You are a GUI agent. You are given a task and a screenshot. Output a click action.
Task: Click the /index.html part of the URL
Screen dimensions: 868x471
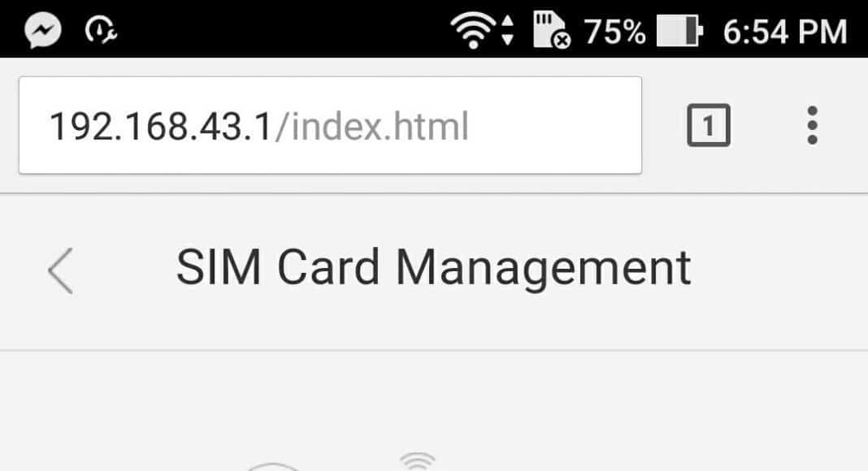[x=372, y=127]
